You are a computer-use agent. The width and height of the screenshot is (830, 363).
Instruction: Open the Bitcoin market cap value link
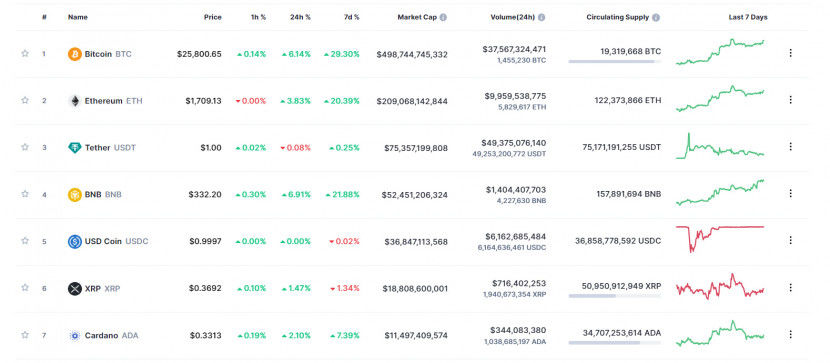point(412,54)
